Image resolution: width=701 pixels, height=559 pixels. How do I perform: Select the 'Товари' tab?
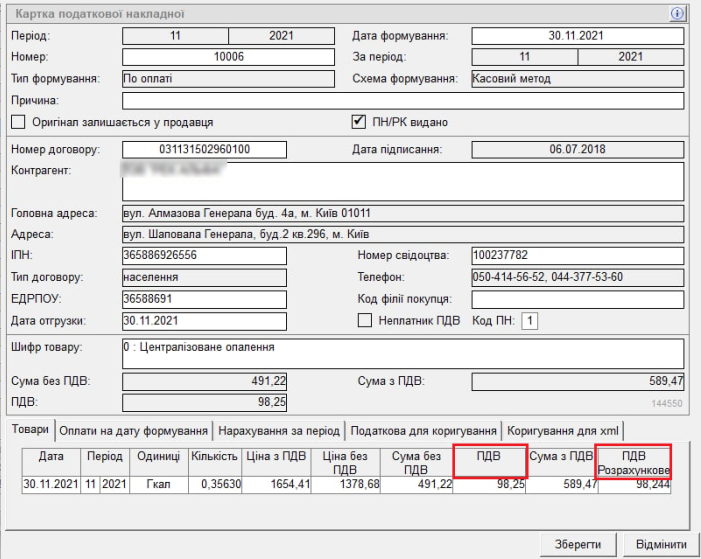coord(30,430)
